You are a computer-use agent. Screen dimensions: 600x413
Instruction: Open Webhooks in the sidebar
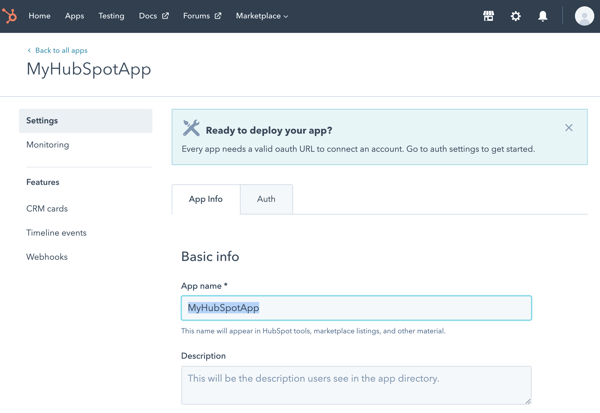[x=47, y=257]
